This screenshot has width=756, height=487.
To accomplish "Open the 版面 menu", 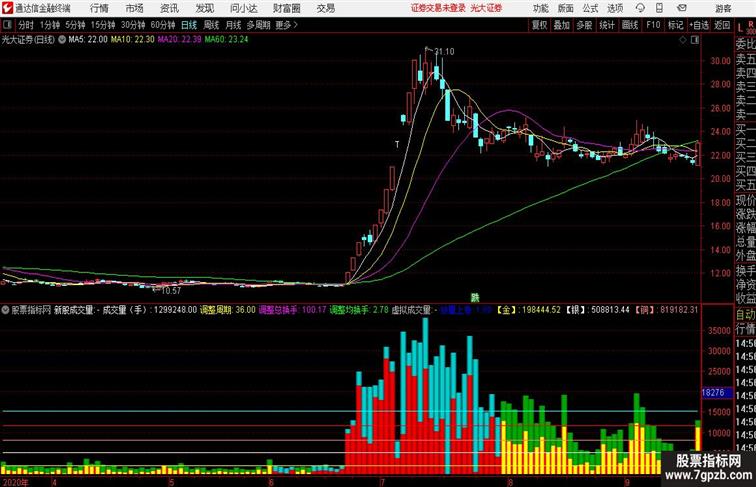I will [566, 8].
